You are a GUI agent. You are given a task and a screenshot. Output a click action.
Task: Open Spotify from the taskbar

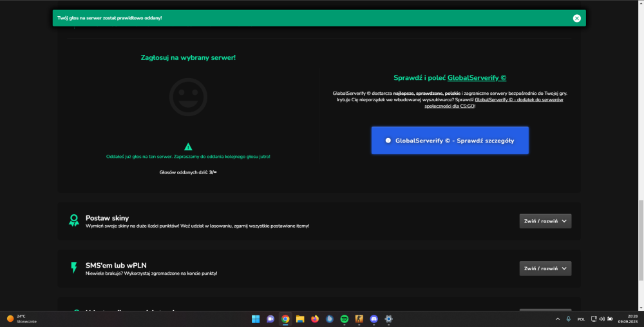(344, 319)
